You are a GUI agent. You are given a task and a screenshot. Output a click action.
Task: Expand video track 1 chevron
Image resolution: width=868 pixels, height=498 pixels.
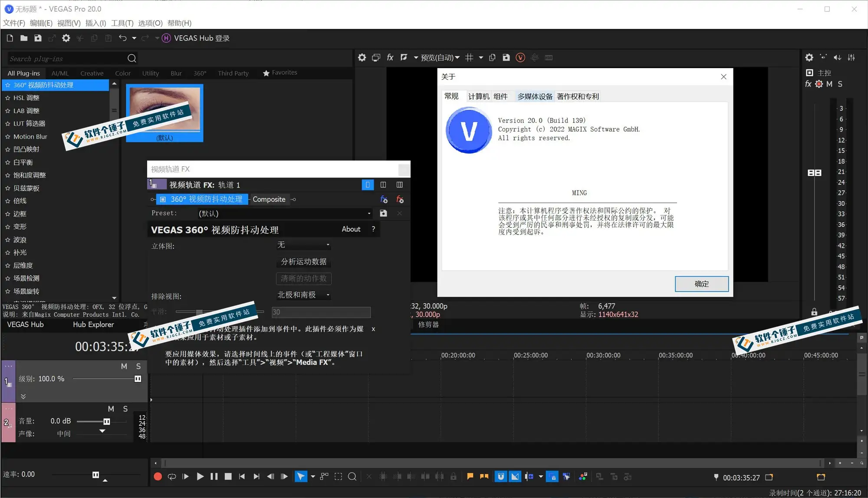[x=23, y=396]
